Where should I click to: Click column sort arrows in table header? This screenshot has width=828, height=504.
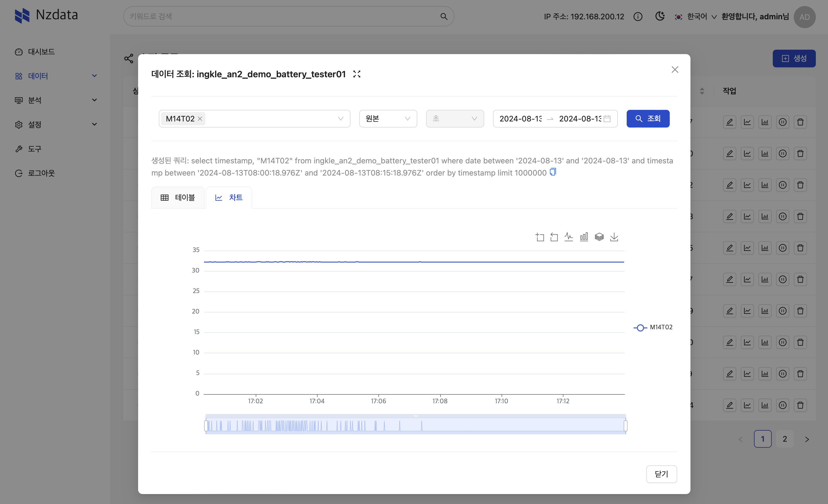[x=702, y=91]
